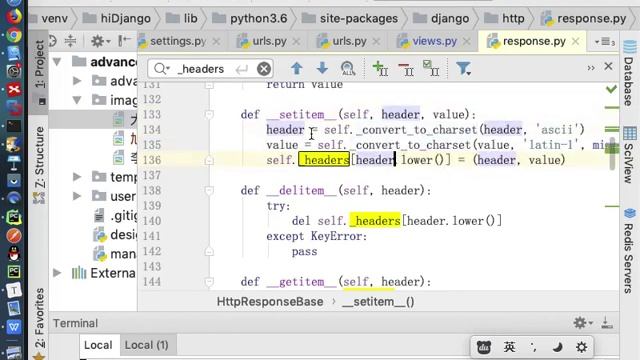Add selection for next occurrence icon
This screenshot has height=360, width=640.
(380, 68)
